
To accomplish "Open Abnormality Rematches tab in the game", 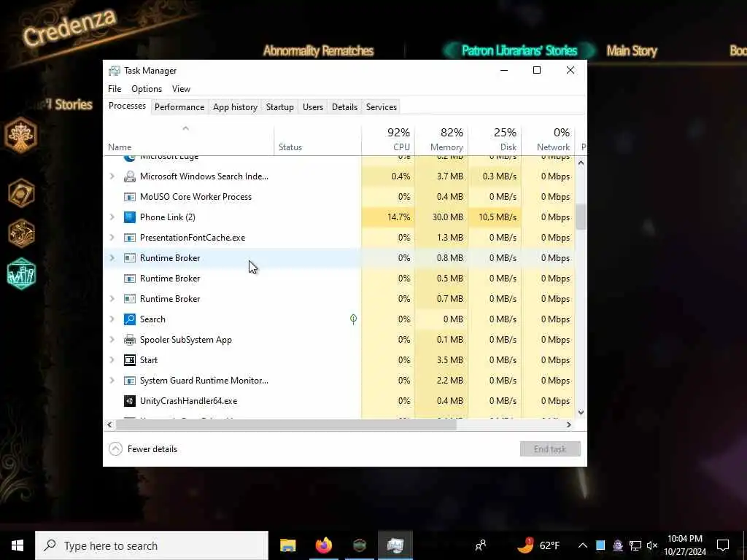I will point(318,50).
